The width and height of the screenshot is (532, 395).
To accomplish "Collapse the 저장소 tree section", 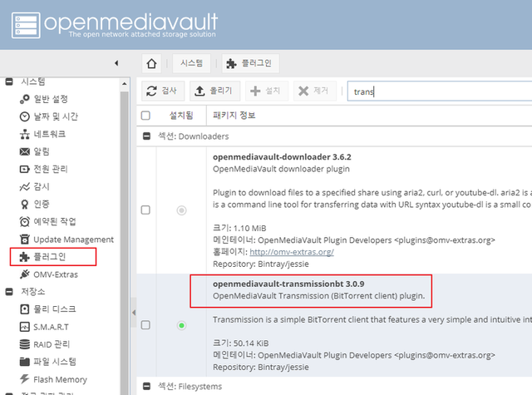I will pos(9,292).
